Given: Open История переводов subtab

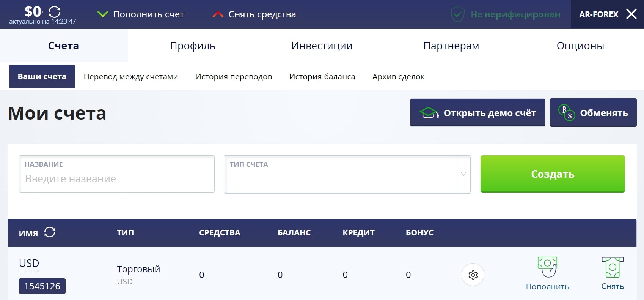Looking at the screenshot, I should pyautogui.click(x=234, y=77).
